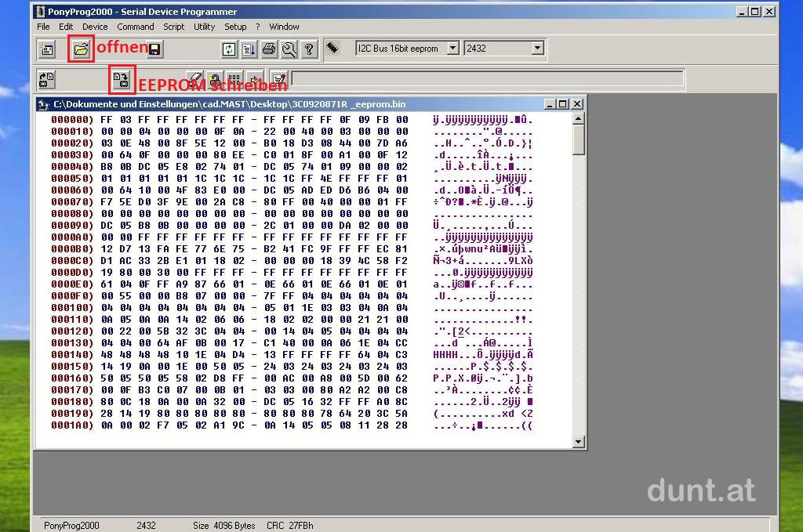Open the Setup menu
Screen dimensions: 803x532
(x=235, y=27)
